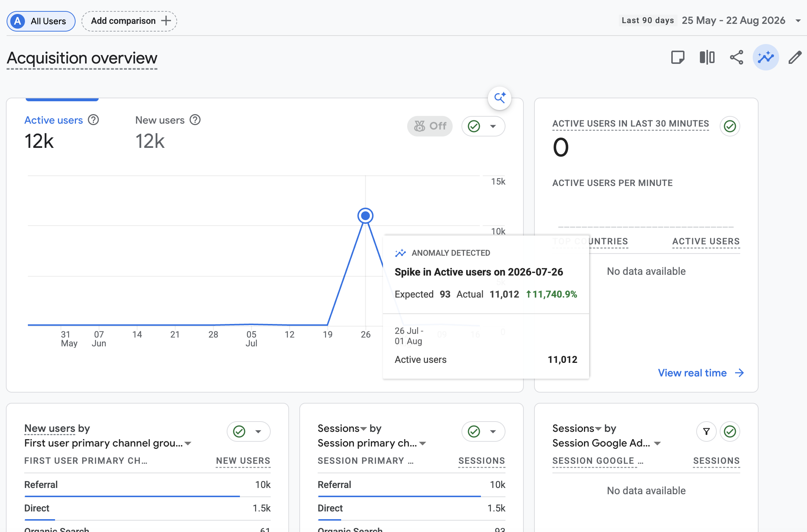Click Sessions column header in Google Ads card
Viewport: 807px width, 532px height.
(x=716, y=461)
